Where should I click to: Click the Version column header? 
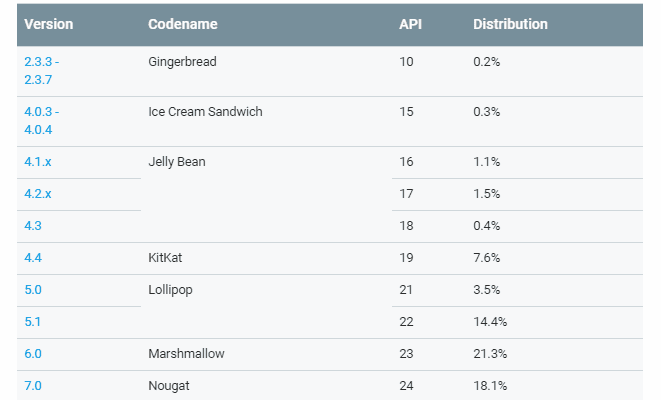tap(48, 24)
